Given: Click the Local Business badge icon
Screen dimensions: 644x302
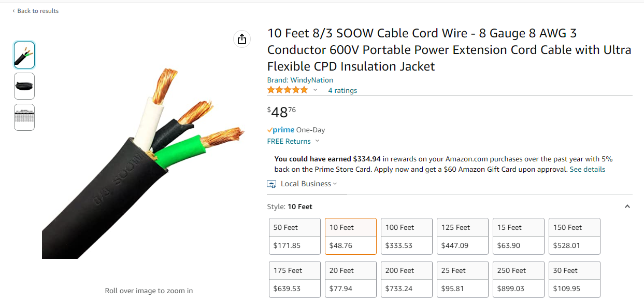Looking at the screenshot, I should 271,184.
